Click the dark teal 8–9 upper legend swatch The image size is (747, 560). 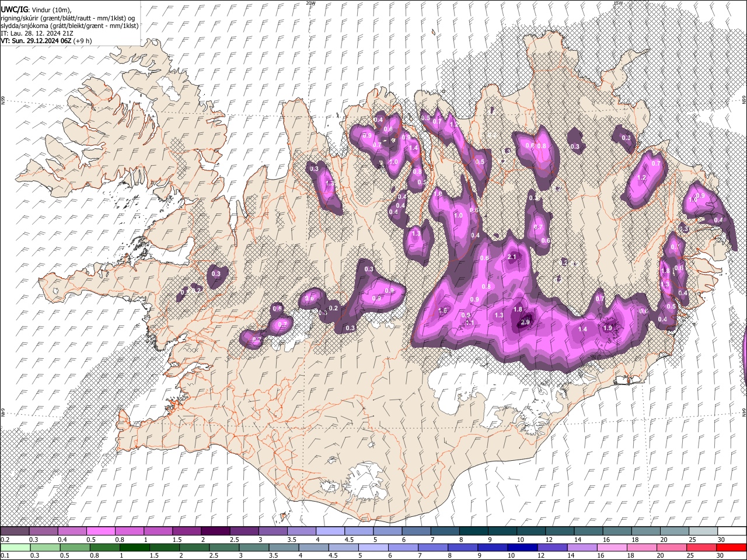[x=473, y=531]
